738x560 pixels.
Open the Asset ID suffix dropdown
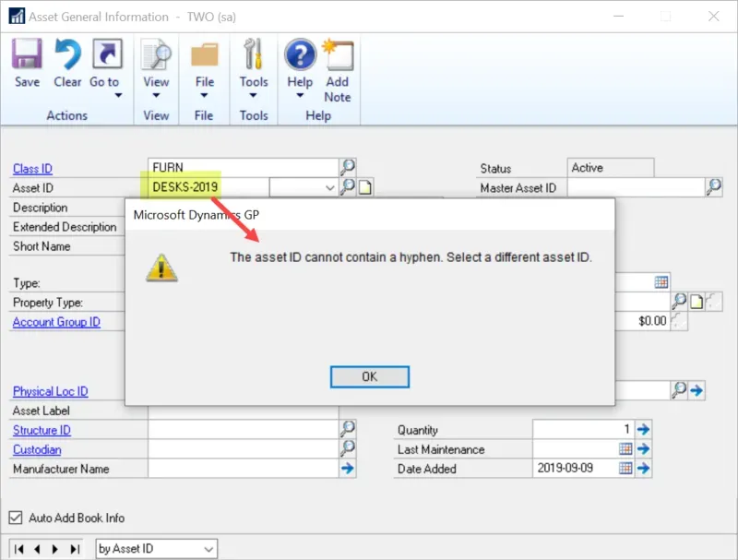(x=329, y=187)
